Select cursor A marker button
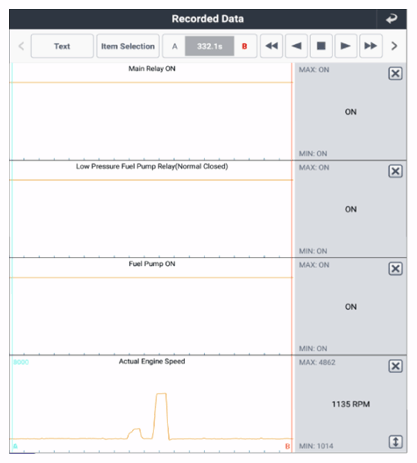Image resolution: width=417 pixels, height=463 pixels. (174, 46)
